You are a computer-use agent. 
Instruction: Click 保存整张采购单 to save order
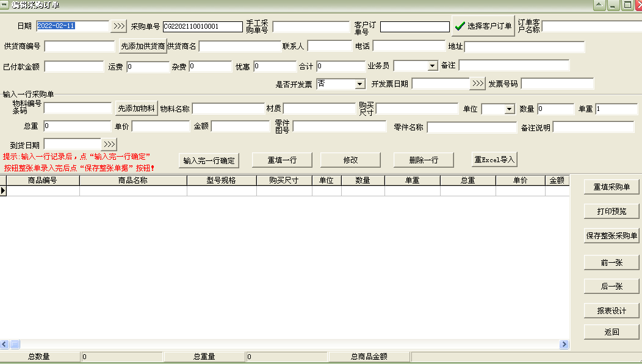610,235
